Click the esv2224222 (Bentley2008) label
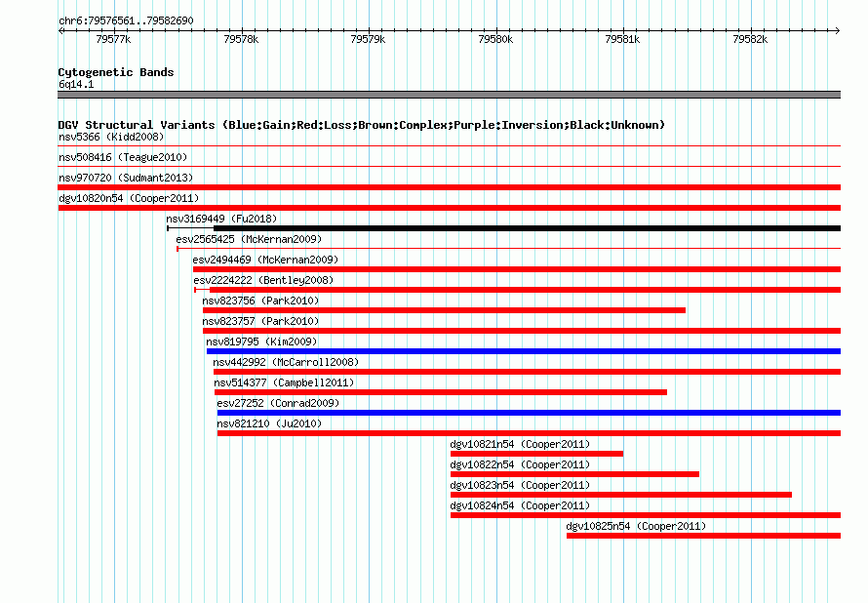The image size is (868, 603). pos(263,280)
